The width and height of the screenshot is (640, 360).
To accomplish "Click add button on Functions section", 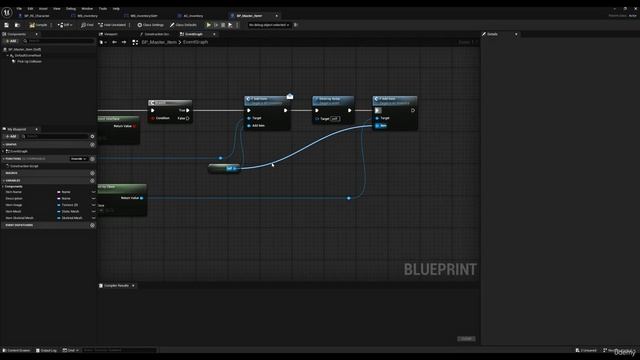I will tap(92, 159).
